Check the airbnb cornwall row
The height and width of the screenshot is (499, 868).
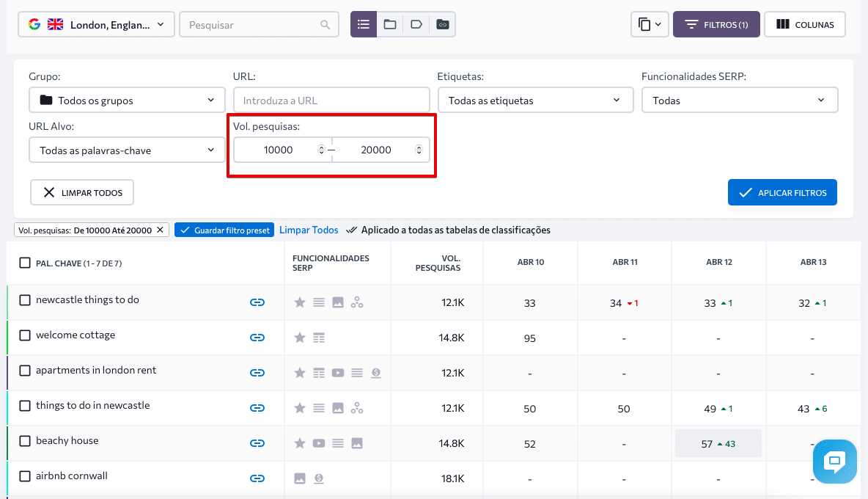[x=25, y=476]
